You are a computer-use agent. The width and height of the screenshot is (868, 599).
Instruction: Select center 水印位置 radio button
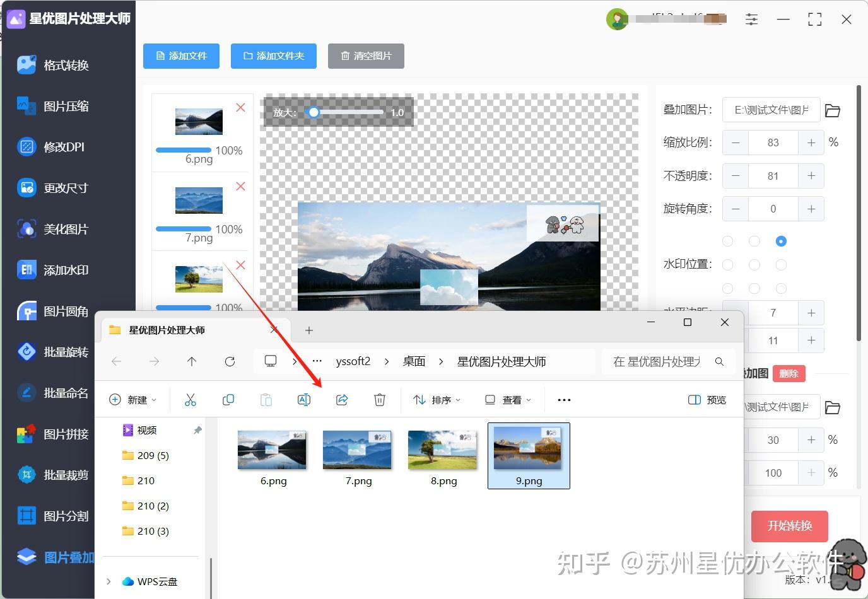click(x=754, y=265)
